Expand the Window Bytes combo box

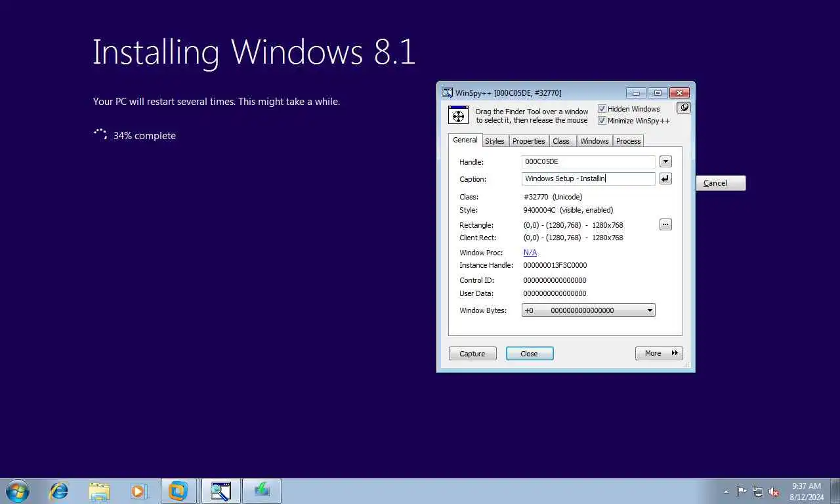coord(589,310)
